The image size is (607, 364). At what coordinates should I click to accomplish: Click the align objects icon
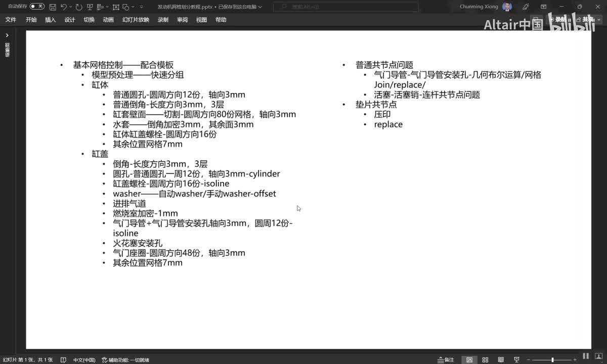click(x=101, y=7)
